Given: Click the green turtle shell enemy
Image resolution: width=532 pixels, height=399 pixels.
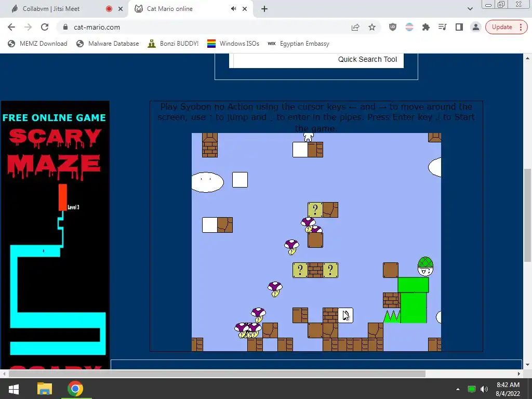Looking at the screenshot, I should tap(425, 267).
